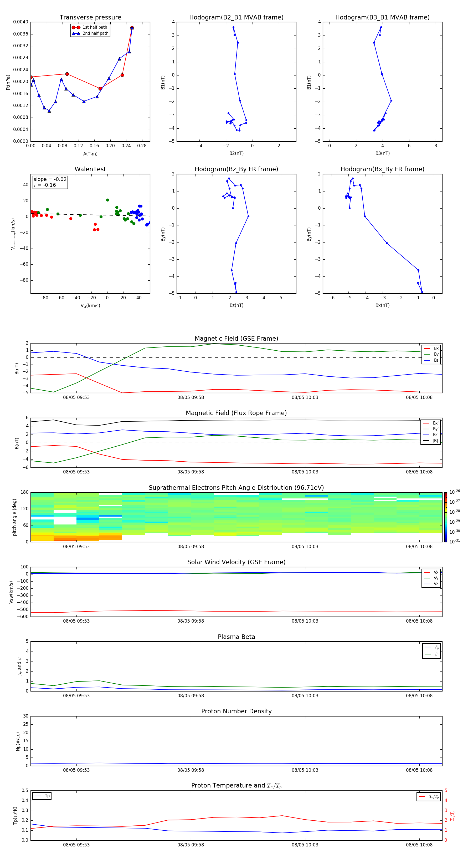Select the red 'Te/Tp' legend entry
473x868 pixels.
pyautogui.click(x=429, y=796)
